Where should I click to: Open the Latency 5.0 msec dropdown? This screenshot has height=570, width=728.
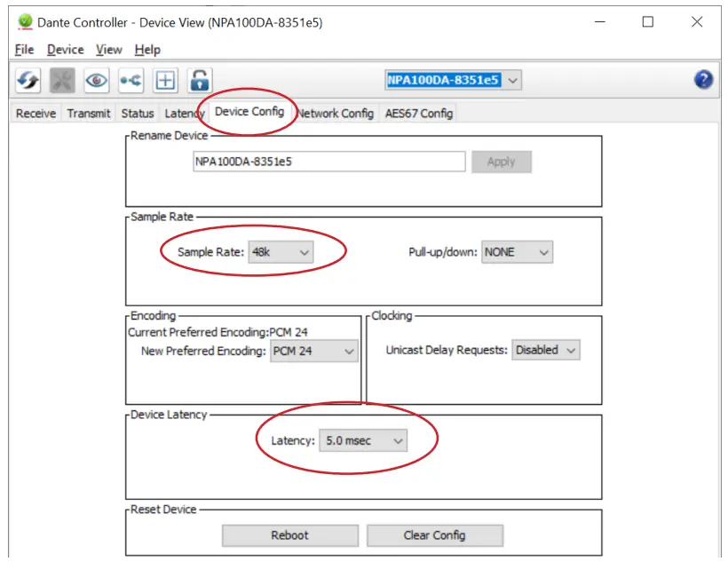pyautogui.click(x=363, y=440)
